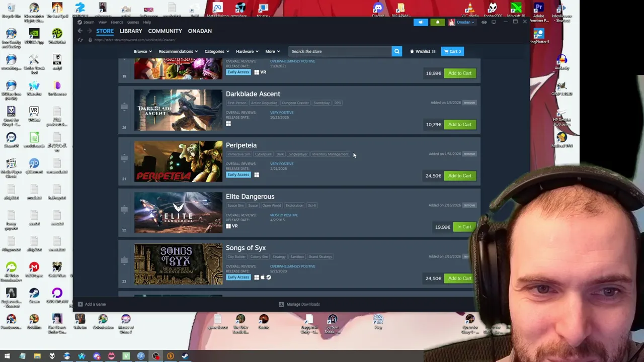This screenshot has width=644, height=362.
Task: Open the Elite Dangerous title link
Action: click(x=250, y=197)
